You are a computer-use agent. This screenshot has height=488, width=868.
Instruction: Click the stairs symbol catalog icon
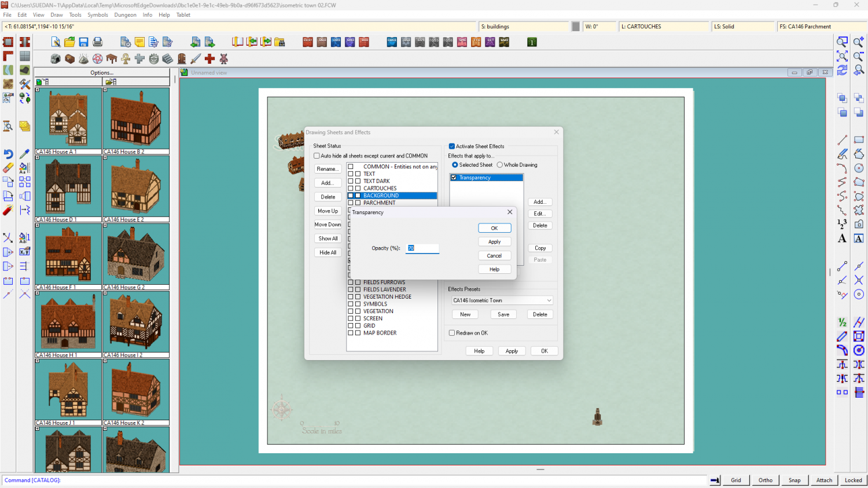click(168, 58)
